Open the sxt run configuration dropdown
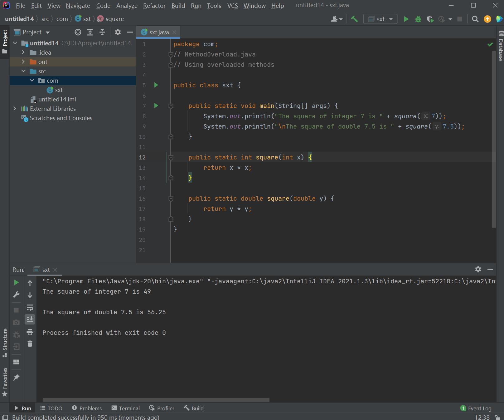This screenshot has height=420, width=504. tap(380, 19)
